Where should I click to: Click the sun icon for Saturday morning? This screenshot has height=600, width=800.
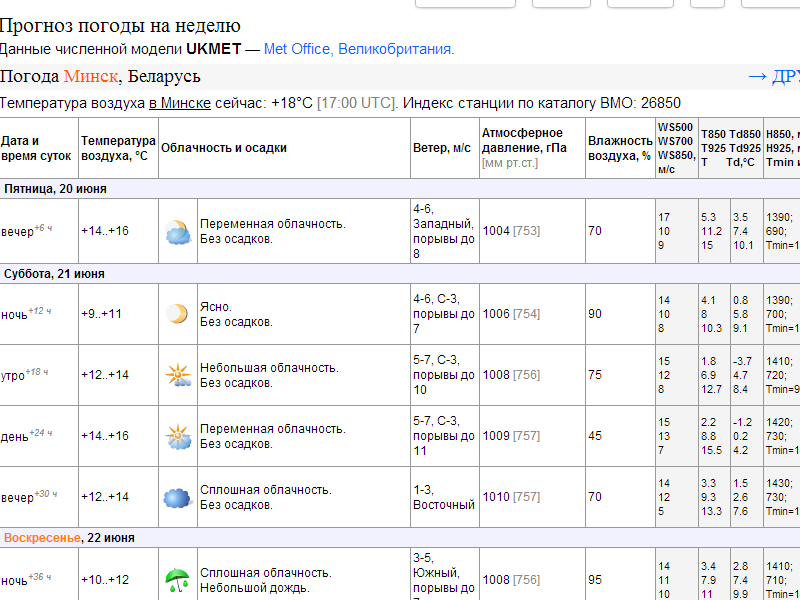(178, 375)
